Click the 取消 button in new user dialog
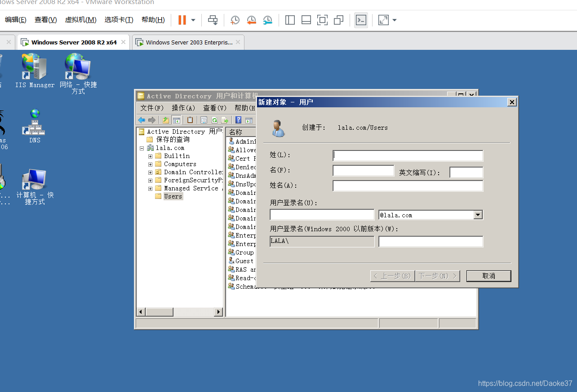 489,276
